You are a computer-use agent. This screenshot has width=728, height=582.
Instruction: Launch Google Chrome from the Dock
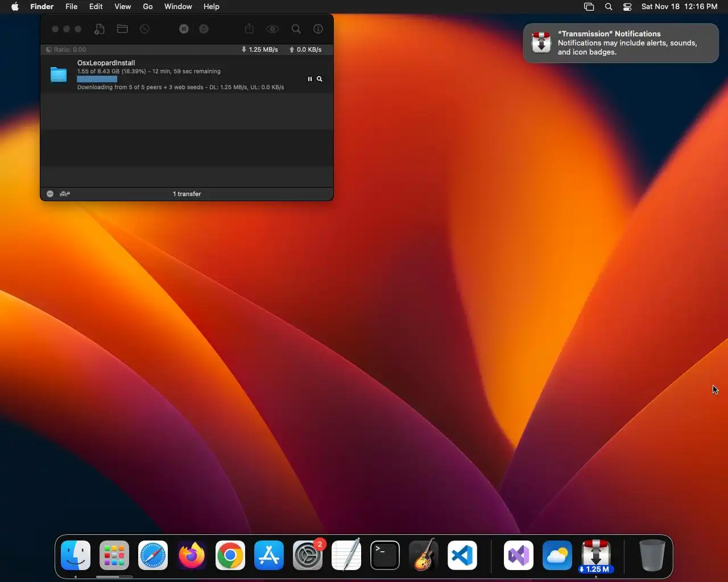(230, 555)
